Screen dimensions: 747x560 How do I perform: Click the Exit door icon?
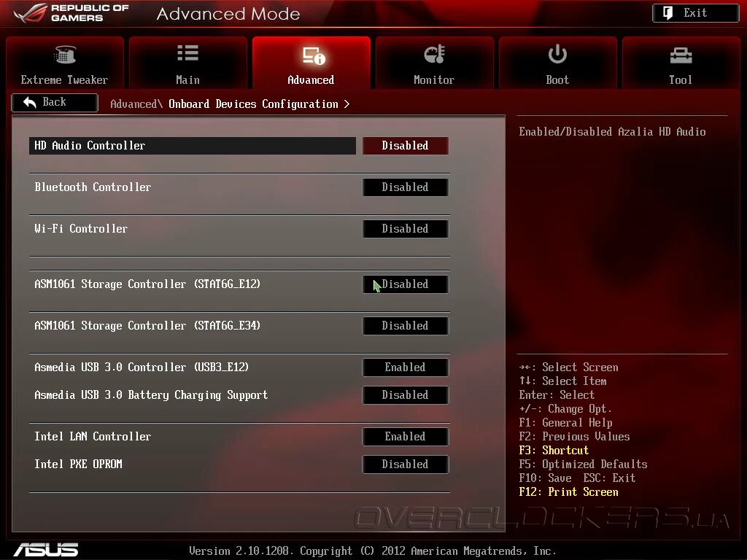coord(668,13)
